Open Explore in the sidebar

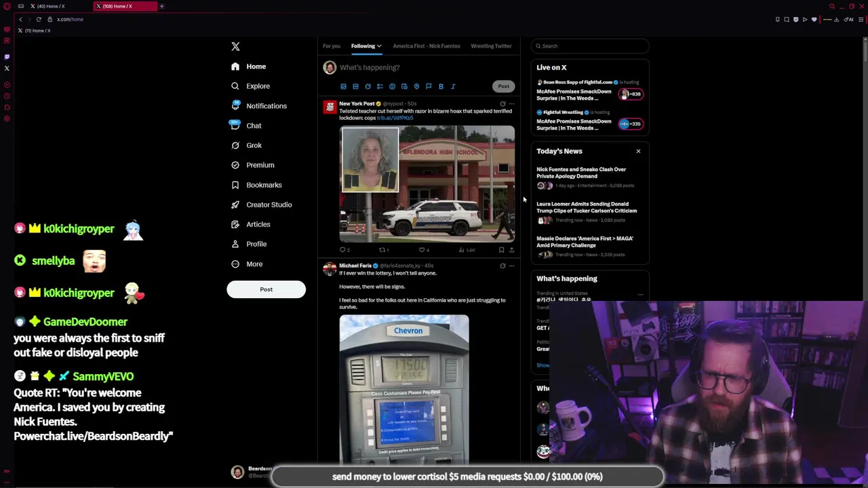tap(250, 86)
